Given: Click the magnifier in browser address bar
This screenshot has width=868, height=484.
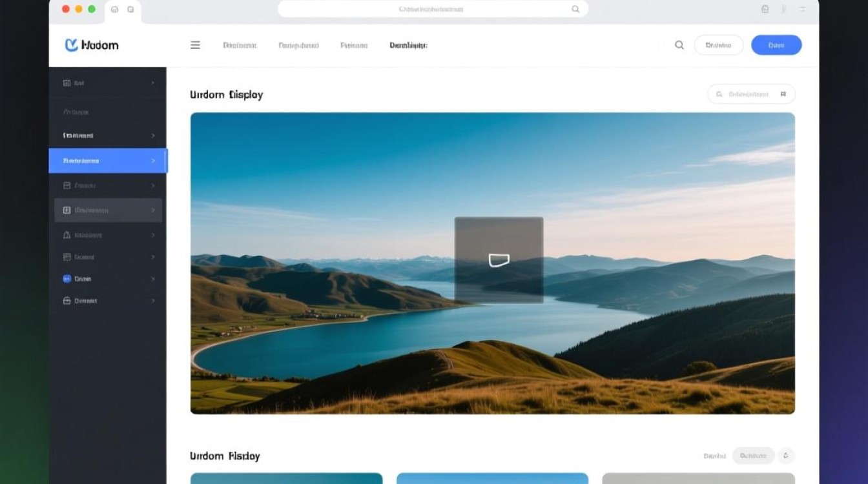Looking at the screenshot, I should [575, 9].
